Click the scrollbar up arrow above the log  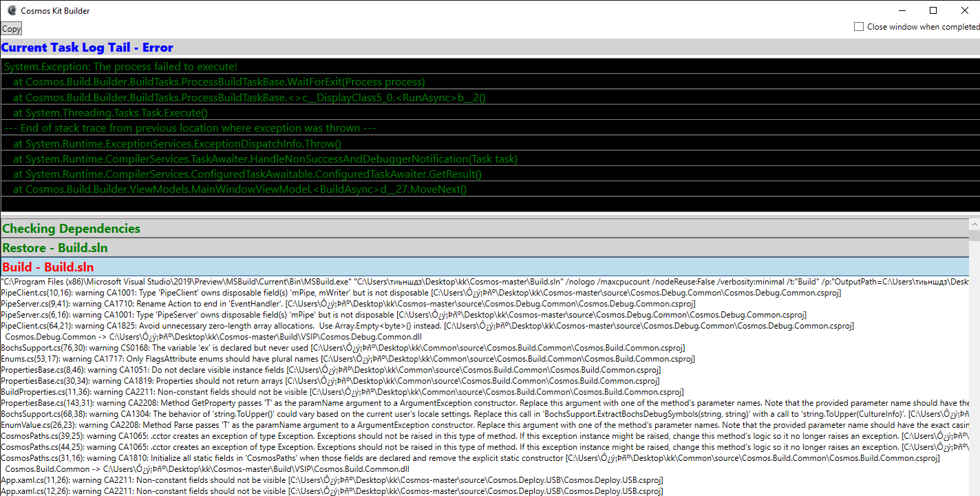(x=974, y=223)
